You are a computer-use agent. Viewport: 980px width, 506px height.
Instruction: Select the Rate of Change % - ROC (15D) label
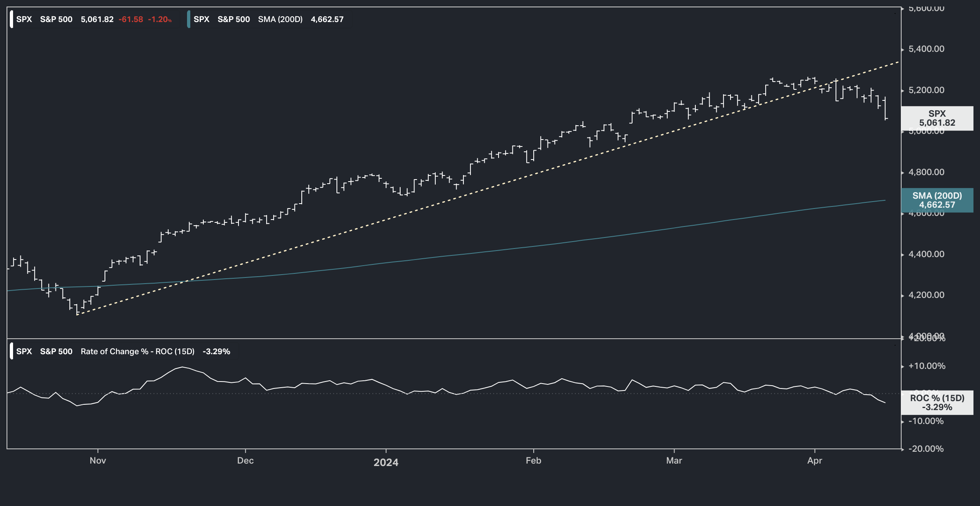(x=138, y=351)
